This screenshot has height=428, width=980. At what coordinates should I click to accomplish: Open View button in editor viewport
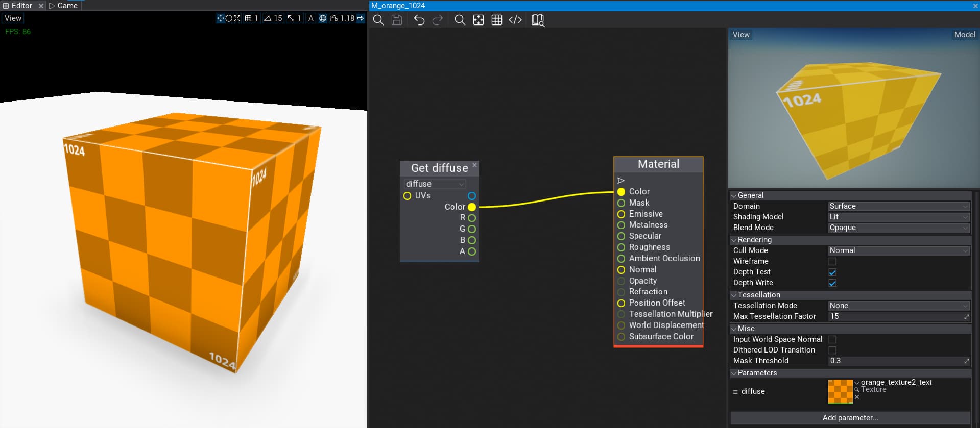pyautogui.click(x=13, y=18)
